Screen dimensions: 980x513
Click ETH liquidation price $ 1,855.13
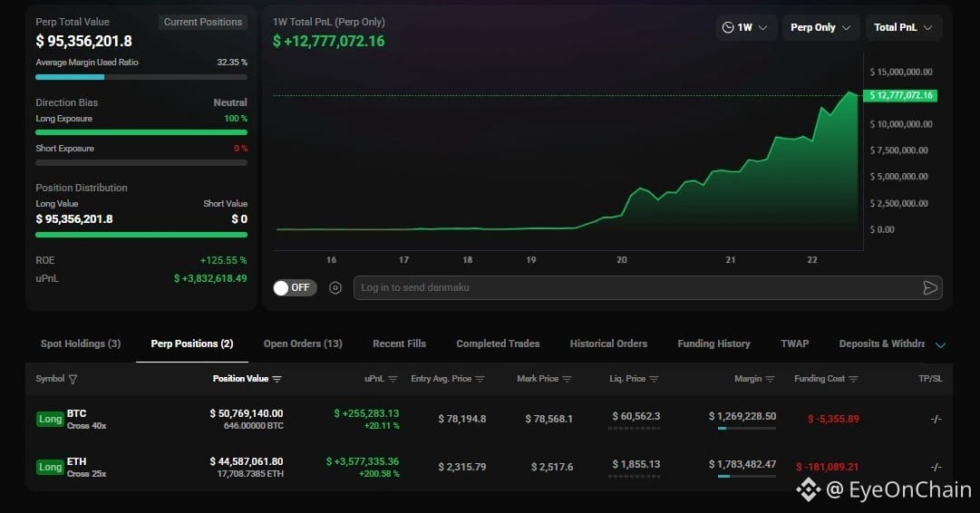[x=636, y=464]
